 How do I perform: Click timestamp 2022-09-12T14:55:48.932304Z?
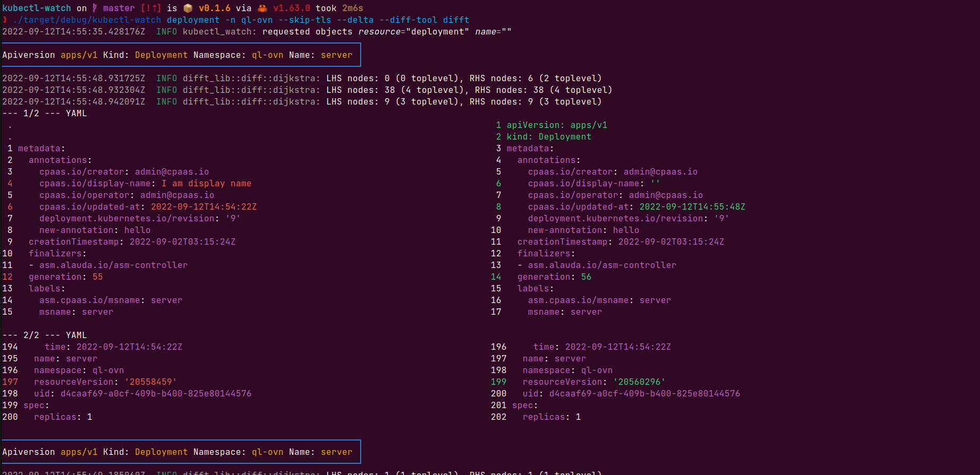coord(74,90)
